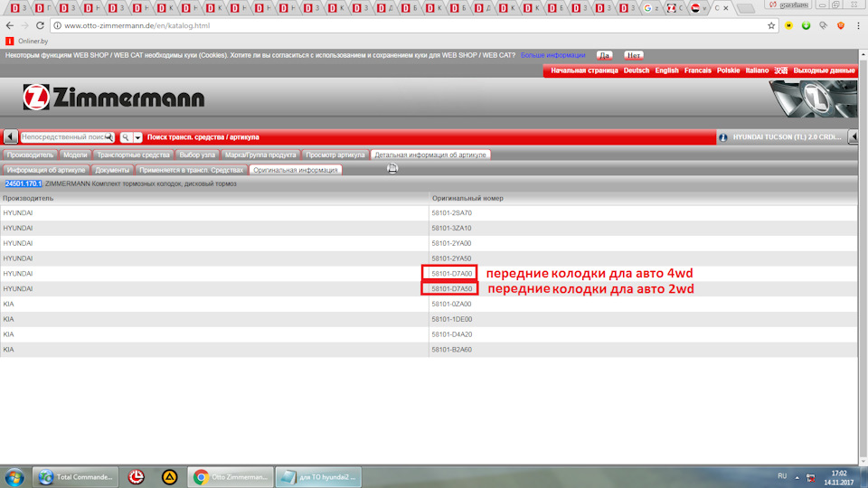This screenshot has height=488, width=868.
Task: Switch language to Italiano
Action: (757, 70)
